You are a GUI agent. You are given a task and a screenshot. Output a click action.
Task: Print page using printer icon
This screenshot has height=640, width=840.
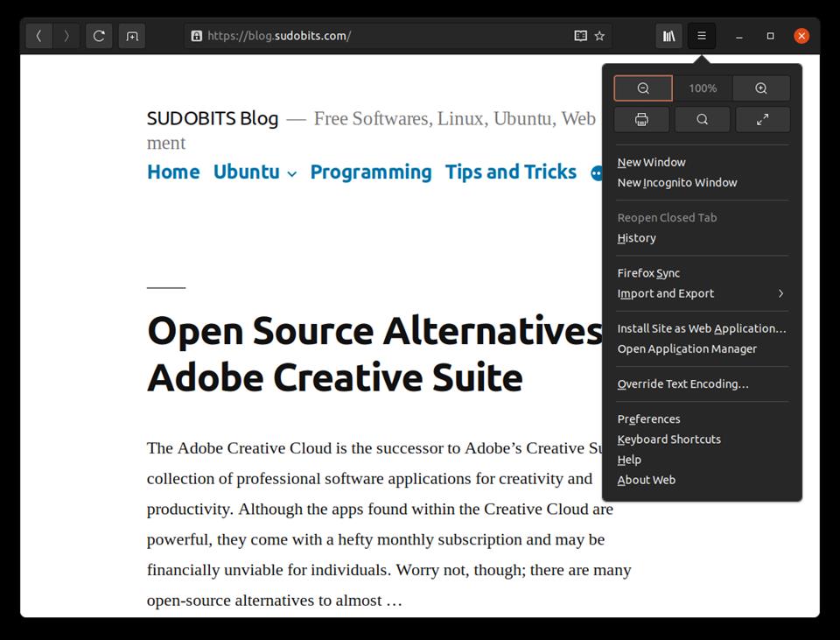[x=641, y=120]
